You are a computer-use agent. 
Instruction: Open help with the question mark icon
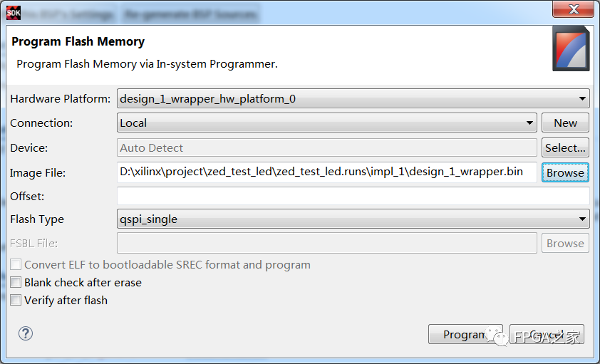(26, 333)
